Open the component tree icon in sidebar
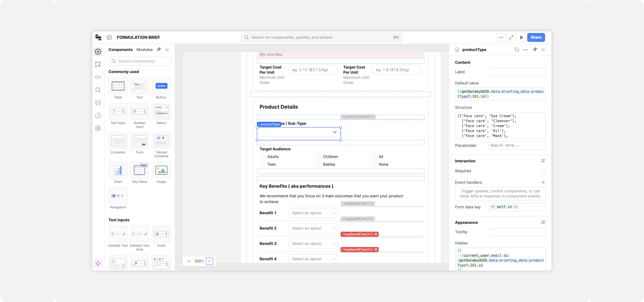The width and height of the screenshot is (644, 302). 98,64
